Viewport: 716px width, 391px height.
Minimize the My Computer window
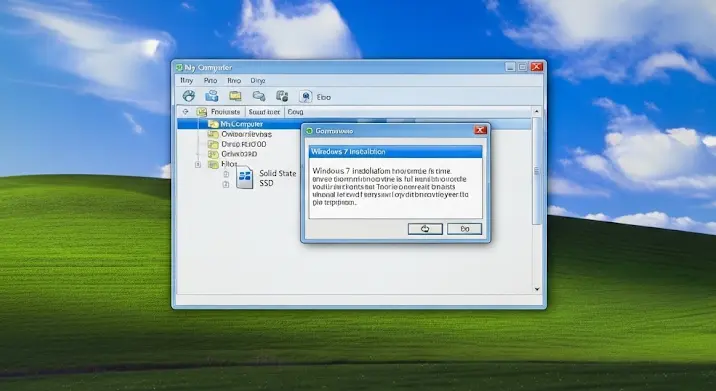click(x=511, y=67)
